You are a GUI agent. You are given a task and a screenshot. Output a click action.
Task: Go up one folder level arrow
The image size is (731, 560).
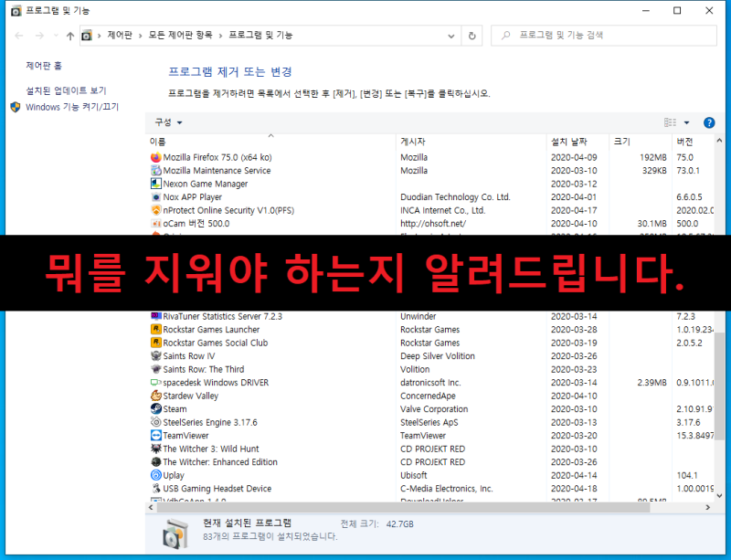tap(70, 36)
